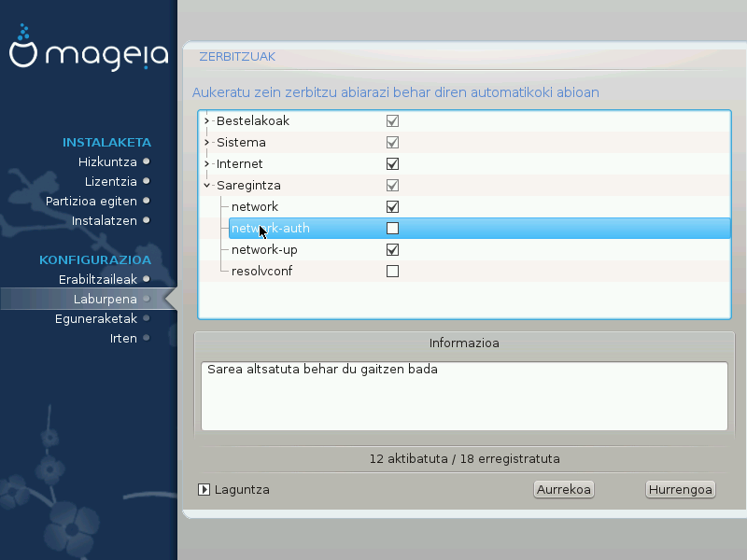Expand the Internet tree group
The height and width of the screenshot is (560, 747).
click(x=206, y=164)
